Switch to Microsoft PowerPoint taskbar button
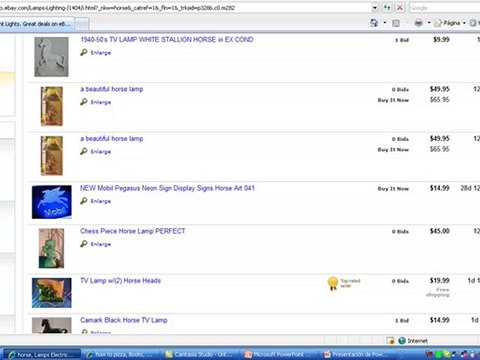The width and height of the screenshot is (480, 360). tap(279, 355)
